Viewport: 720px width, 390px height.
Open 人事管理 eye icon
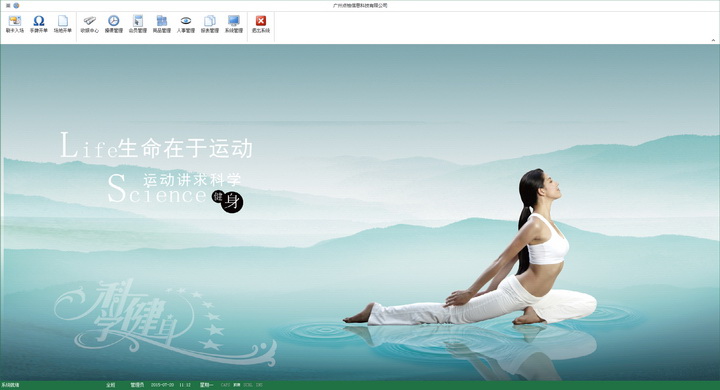pos(186,24)
